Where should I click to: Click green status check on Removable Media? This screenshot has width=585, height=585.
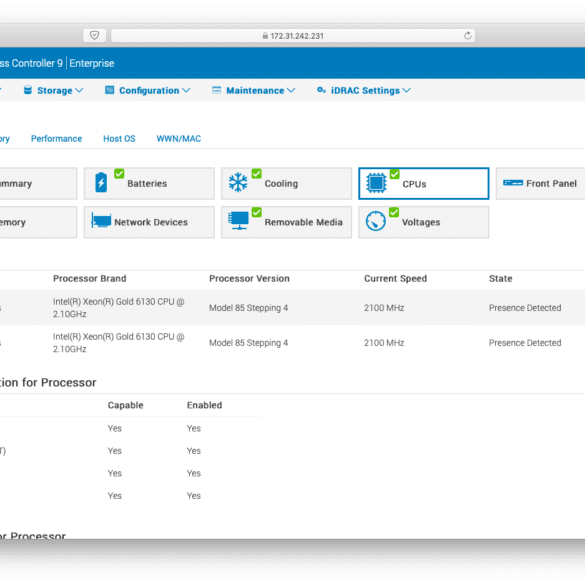pyautogui.click(x=256, y=212)
